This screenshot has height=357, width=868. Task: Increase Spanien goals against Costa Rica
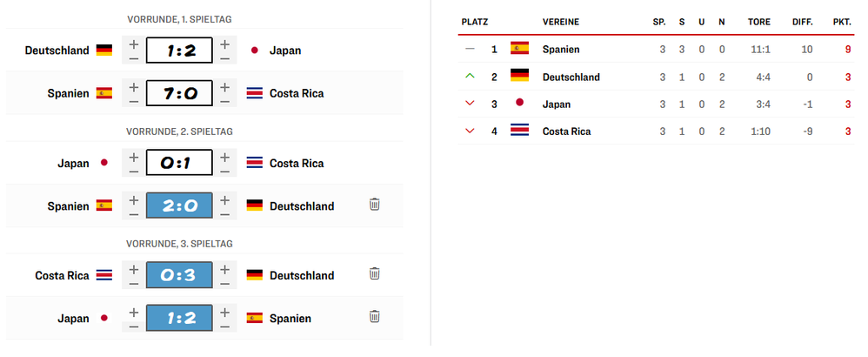pyautogui.click(x=134, y=85)
